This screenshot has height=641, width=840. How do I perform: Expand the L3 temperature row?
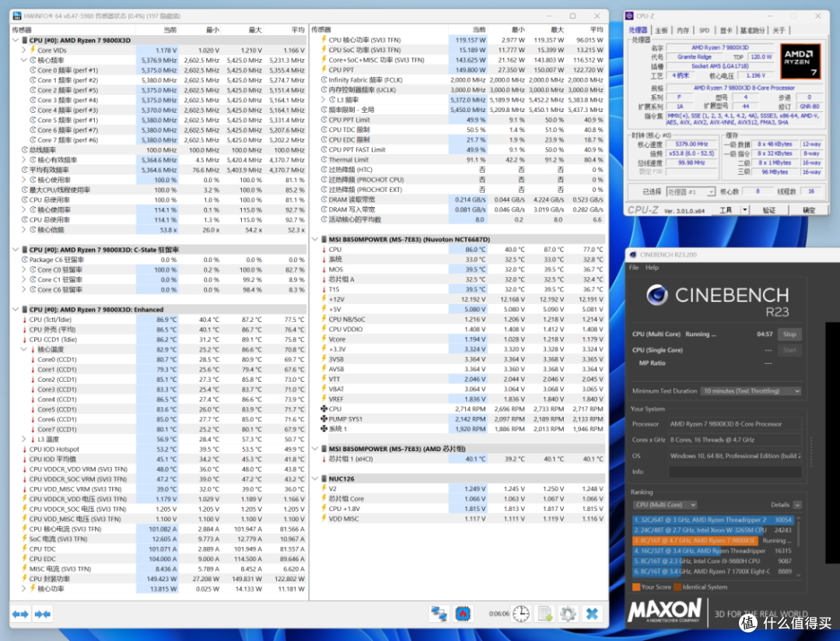(x=23, y=439)
